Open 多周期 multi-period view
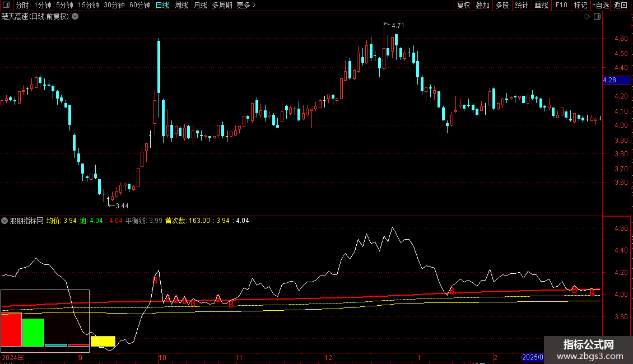The width and height of the screenshot is (633, 364). tap(222, 5)
